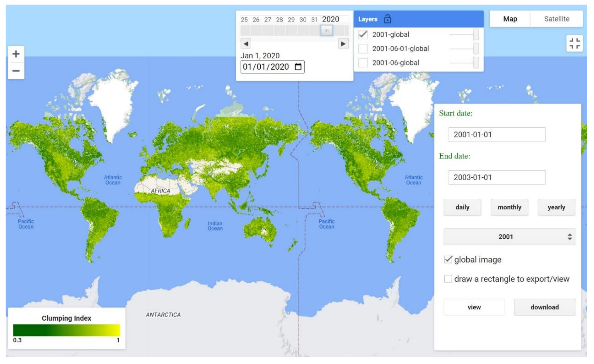Click the End date input field
The height and width of the screenshot is (364, 594).
[x=497, y=177]
